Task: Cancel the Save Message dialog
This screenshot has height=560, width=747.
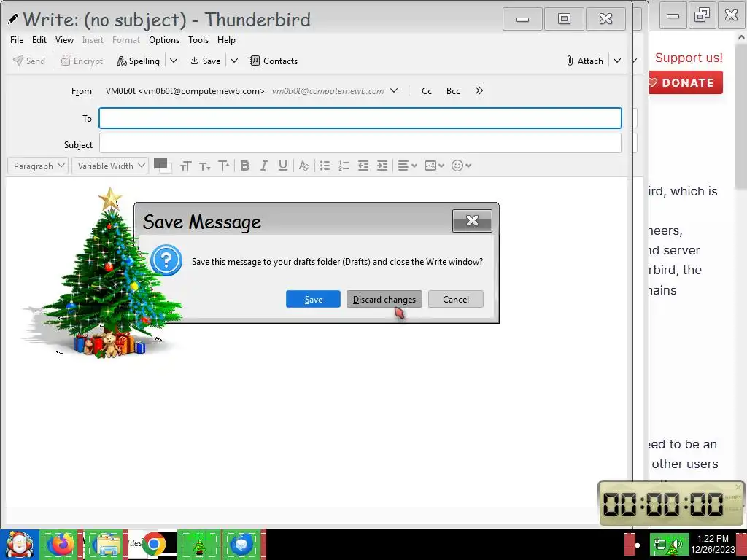Action: (455, 299)
